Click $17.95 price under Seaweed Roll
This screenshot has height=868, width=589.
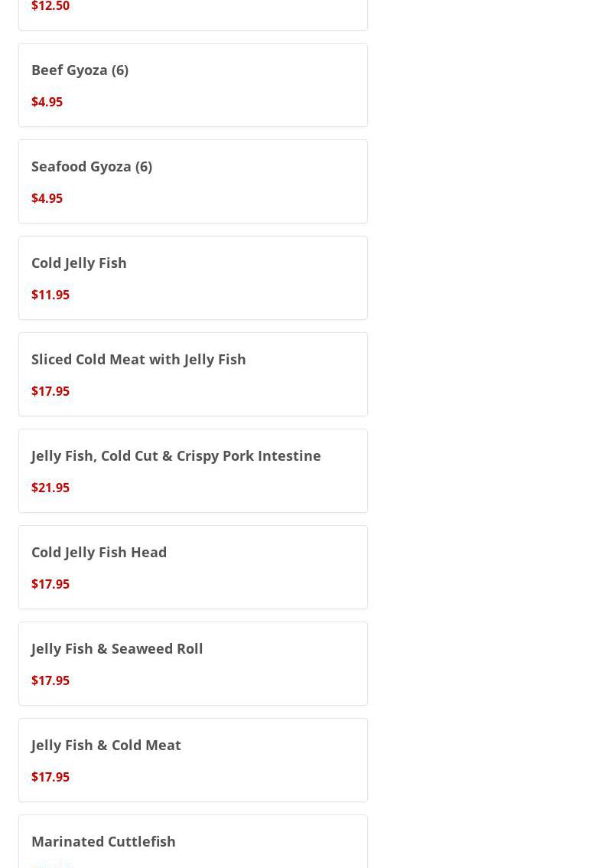(50, 680)
